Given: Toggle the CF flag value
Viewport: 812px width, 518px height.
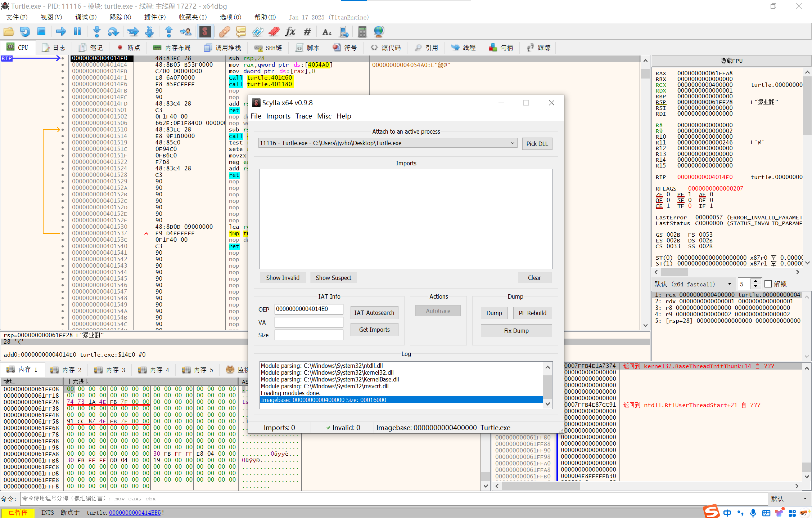Looking at the screenshot, I should point(668,206).
